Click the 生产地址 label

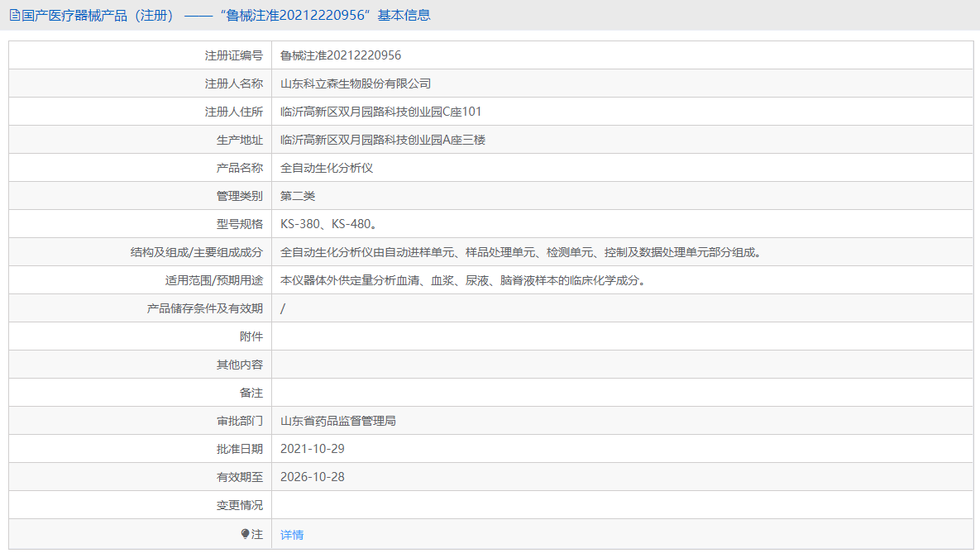click(239, 140)
